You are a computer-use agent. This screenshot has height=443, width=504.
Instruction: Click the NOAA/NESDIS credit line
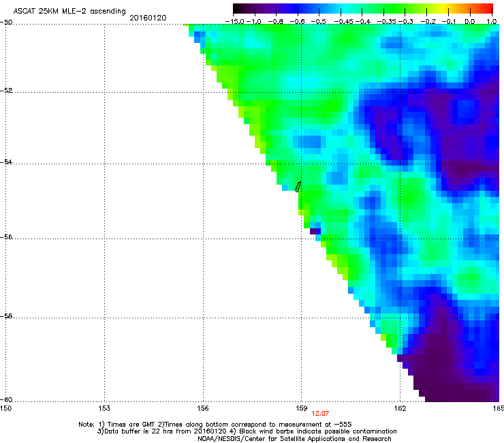pos(294,439)
